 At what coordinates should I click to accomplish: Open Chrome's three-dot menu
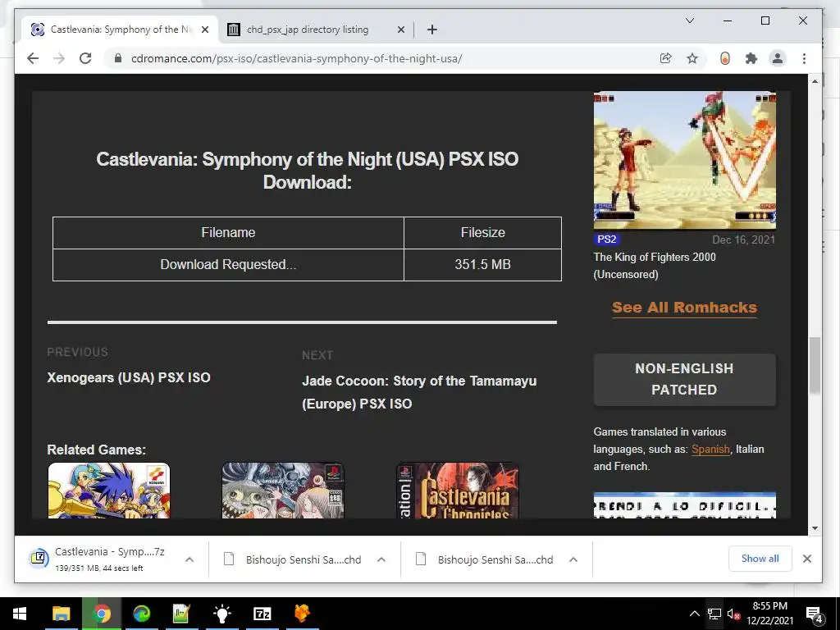click(x=804, y=58)
